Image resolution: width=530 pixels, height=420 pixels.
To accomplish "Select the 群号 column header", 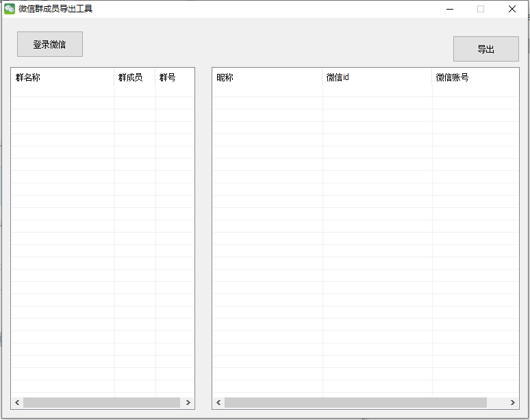I will [175, 77].
